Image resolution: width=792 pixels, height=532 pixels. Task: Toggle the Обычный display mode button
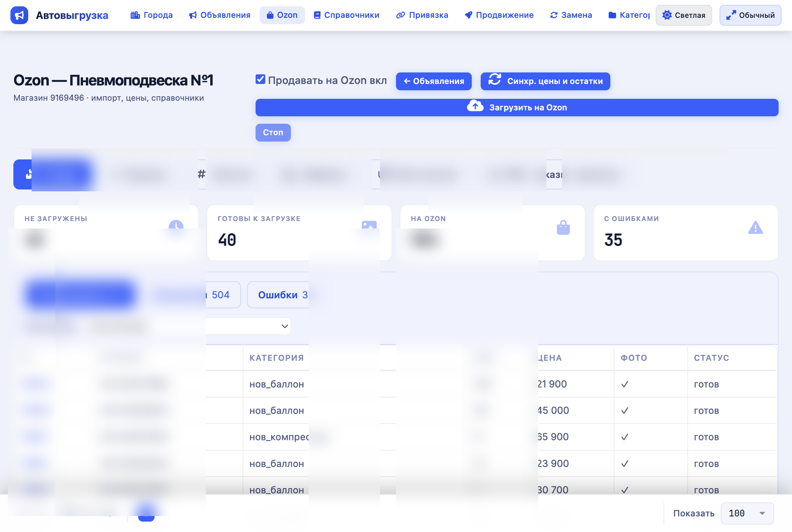tap(750, 15)
